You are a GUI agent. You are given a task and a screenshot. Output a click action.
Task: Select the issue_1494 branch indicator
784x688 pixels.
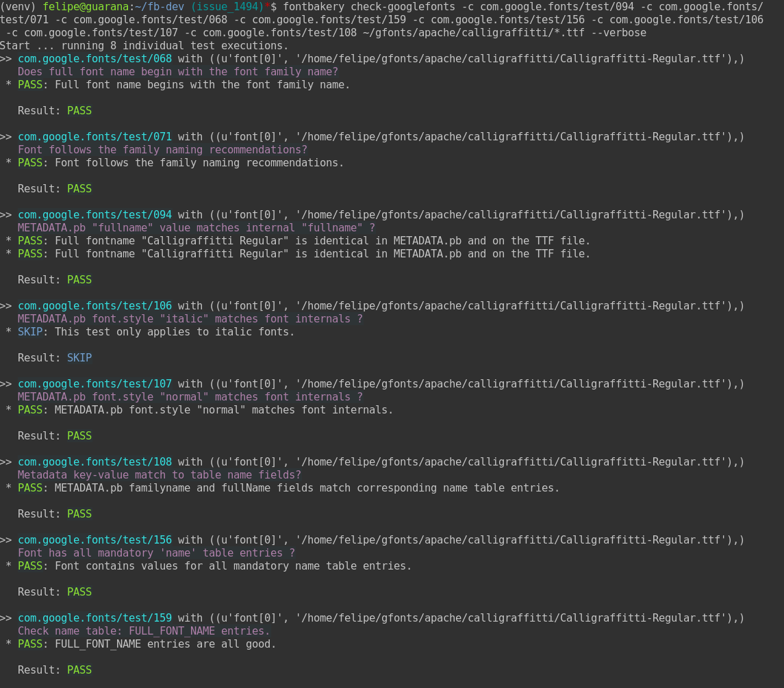pyautogui.click(x=227, y=7)
